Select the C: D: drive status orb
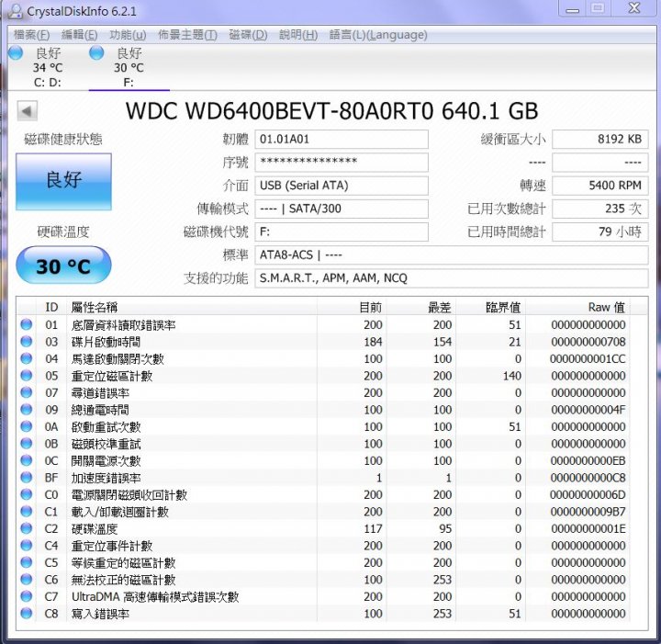 pyautogui.click(x=16, y=53)
